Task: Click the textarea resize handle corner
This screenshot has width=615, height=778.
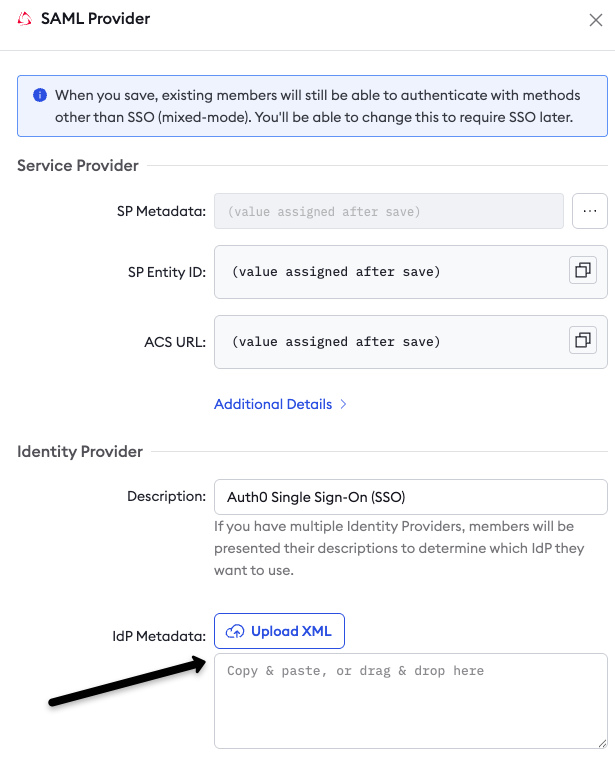Action: tap(602, 743)
